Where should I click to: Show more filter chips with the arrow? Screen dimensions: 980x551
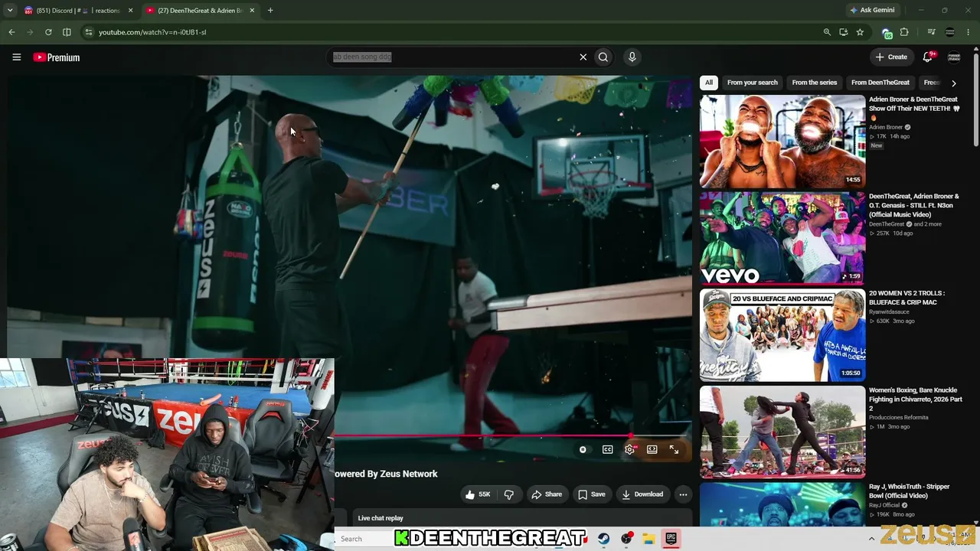point(953,83)
